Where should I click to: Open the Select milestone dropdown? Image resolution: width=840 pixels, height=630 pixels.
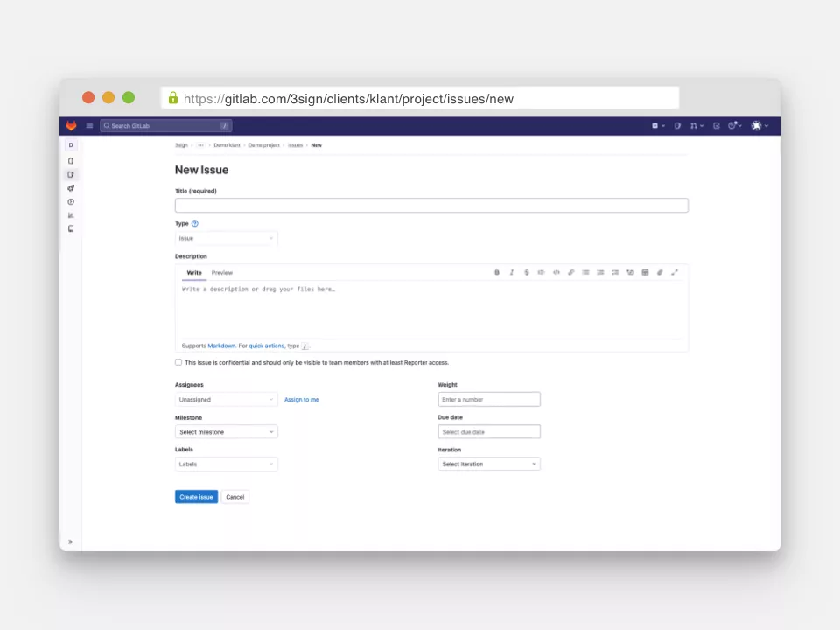226,432
